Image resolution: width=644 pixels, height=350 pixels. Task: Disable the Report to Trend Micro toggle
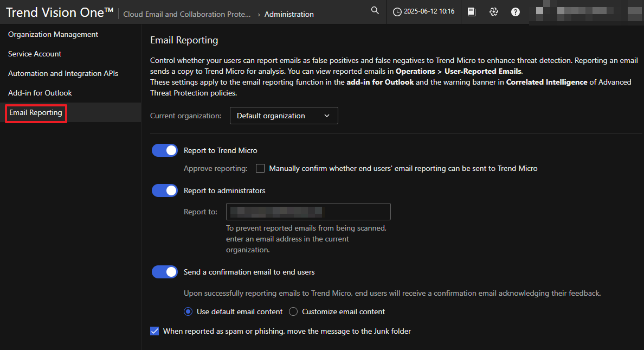pos(165,150)
